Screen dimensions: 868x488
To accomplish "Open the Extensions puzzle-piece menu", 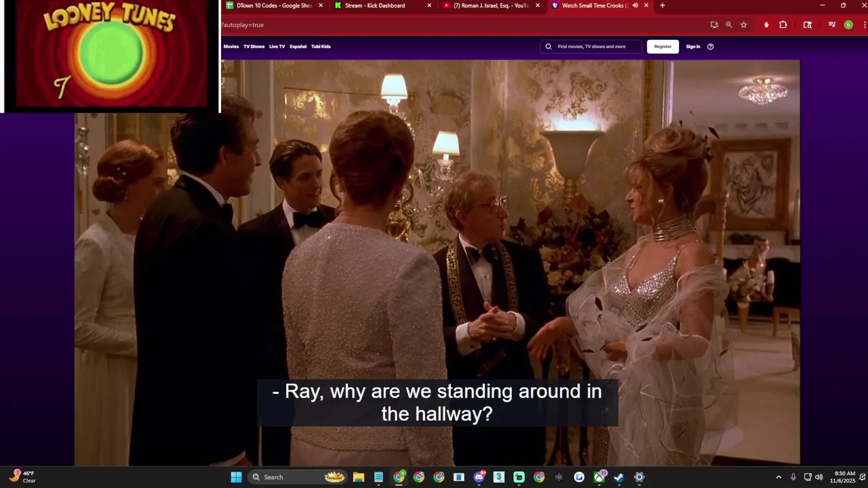I will pos(783,24).
